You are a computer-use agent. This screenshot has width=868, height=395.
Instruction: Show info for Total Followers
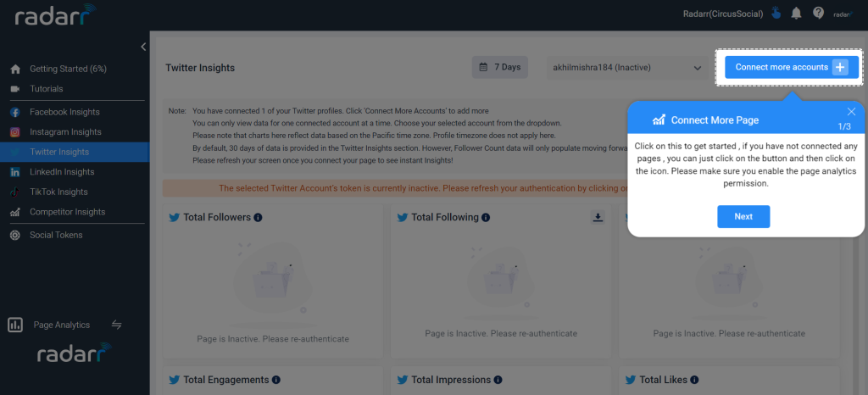(258, 217)
